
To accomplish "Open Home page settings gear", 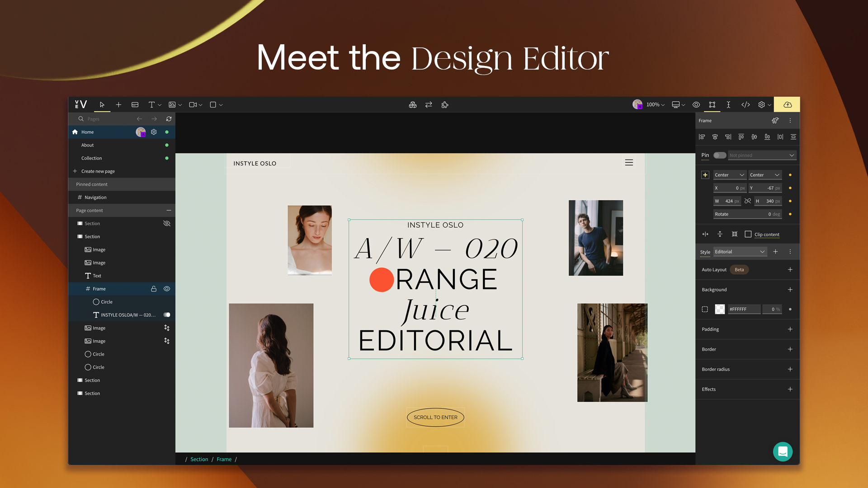I will [x=154, y=132].
